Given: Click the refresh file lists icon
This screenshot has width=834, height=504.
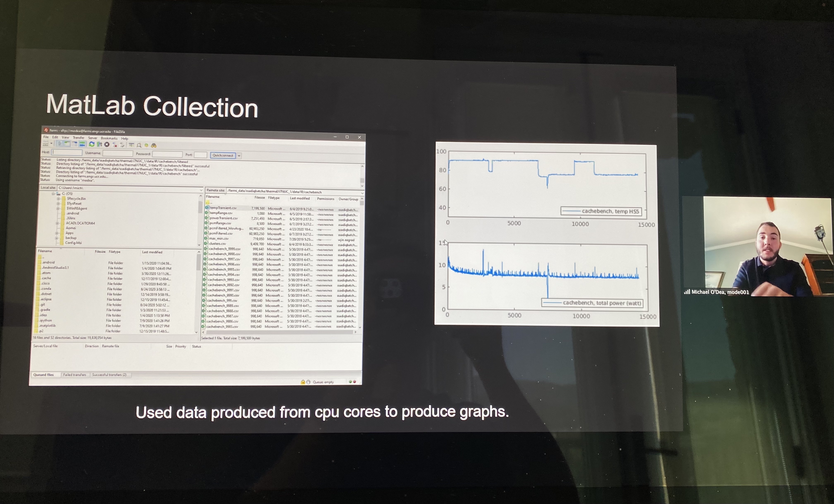Looking at the screenshot, I should pyautogui.click(x=91, y=145).
